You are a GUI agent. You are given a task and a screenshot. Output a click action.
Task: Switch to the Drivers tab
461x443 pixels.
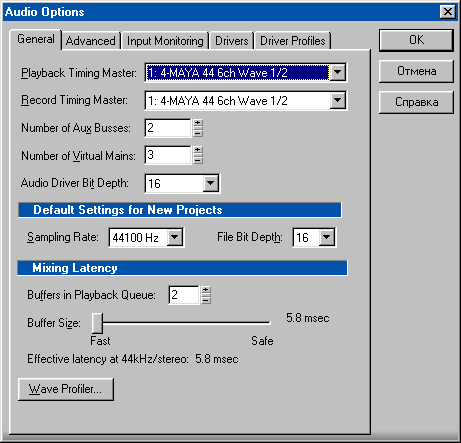pos(232,41)
